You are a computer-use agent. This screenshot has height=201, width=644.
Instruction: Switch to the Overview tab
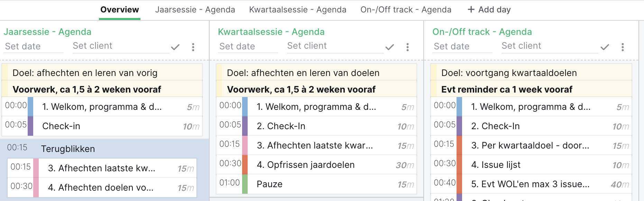click(120, 10)
